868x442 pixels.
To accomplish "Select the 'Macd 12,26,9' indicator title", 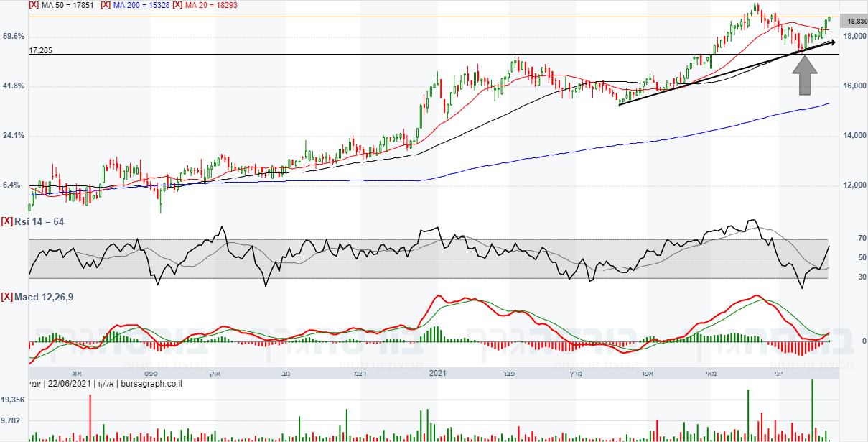I will 45,296.
